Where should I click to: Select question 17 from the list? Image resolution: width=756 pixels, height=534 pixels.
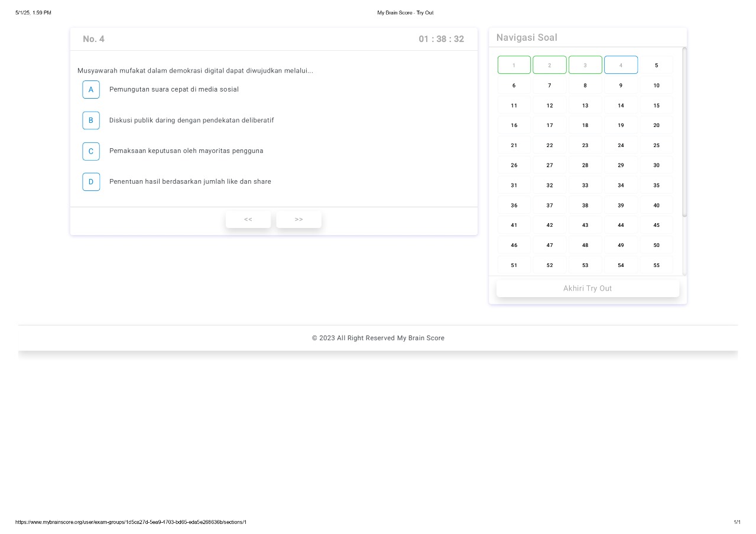pyautogui.click(x=549, y=125)
